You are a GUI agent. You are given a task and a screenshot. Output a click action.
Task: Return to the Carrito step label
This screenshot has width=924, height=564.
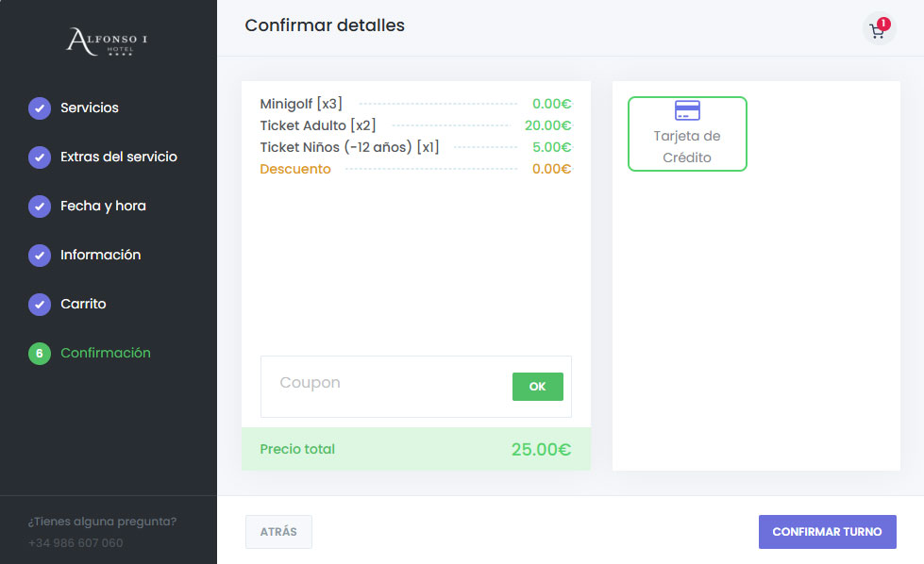(x=83, y=304)
